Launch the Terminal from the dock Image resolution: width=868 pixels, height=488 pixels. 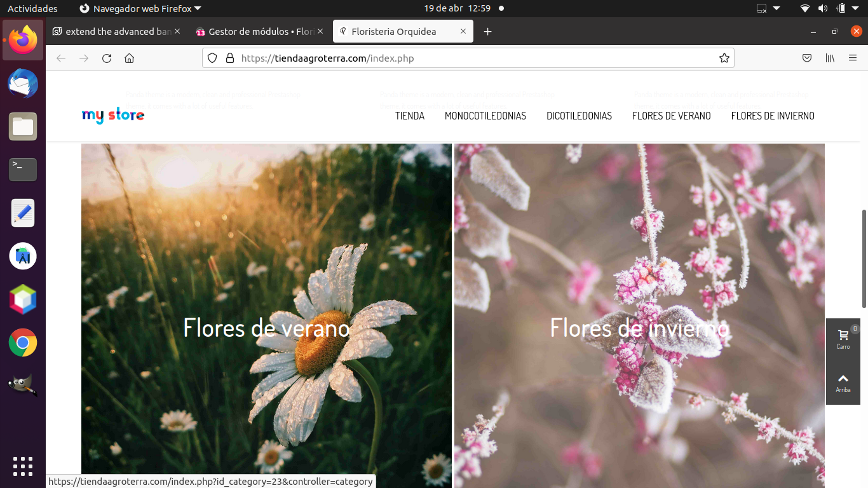tap(23, 170)
